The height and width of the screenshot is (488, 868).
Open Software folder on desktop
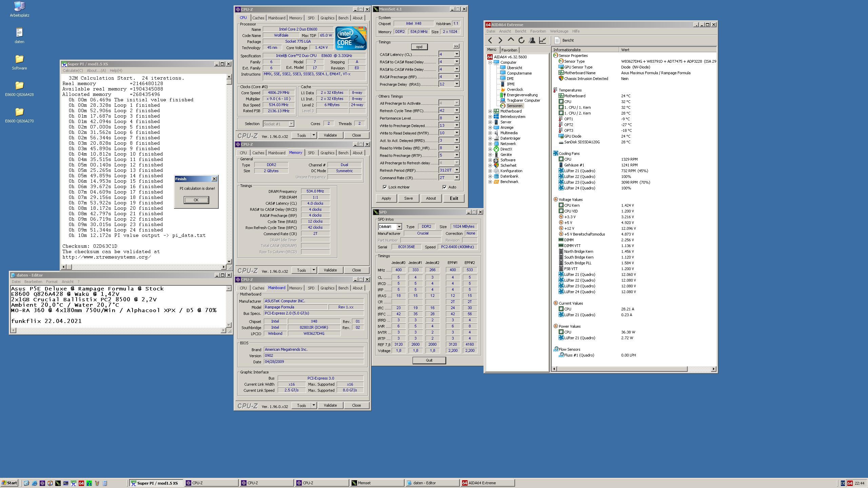19,62
